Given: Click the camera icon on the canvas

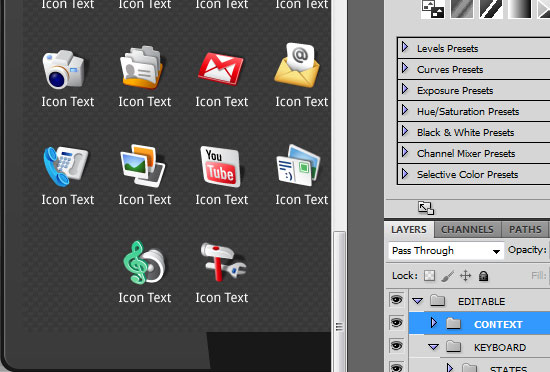Looking at the screenshot, I should tap(63, 69).
